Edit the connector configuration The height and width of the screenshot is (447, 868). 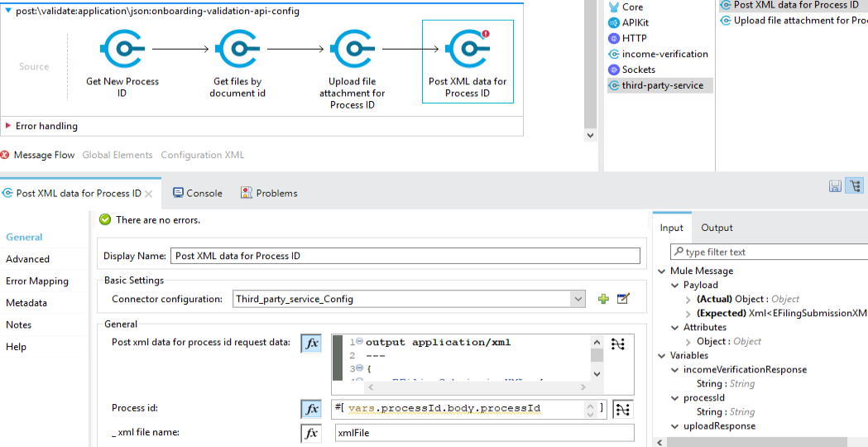click(623, 299)
